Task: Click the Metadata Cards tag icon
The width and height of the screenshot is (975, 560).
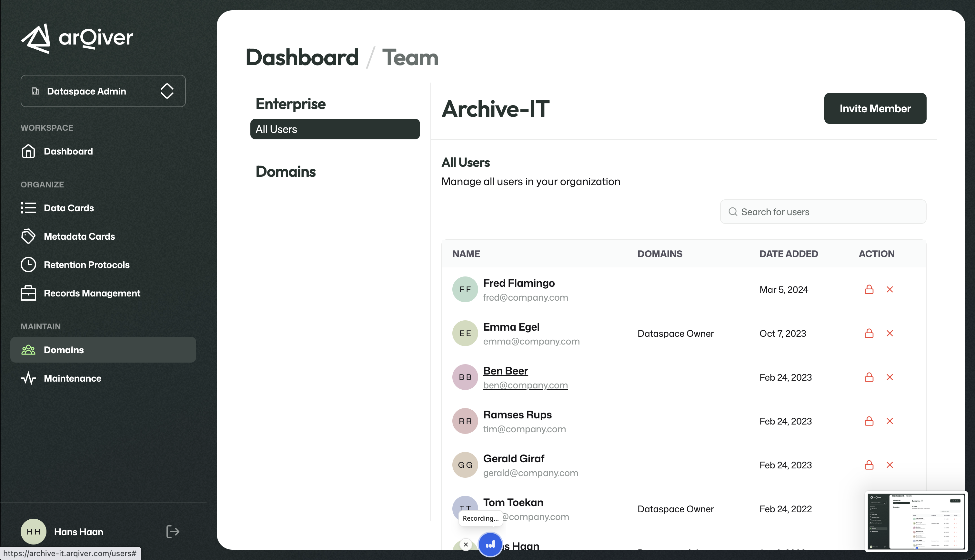Action: pos(28,236)
